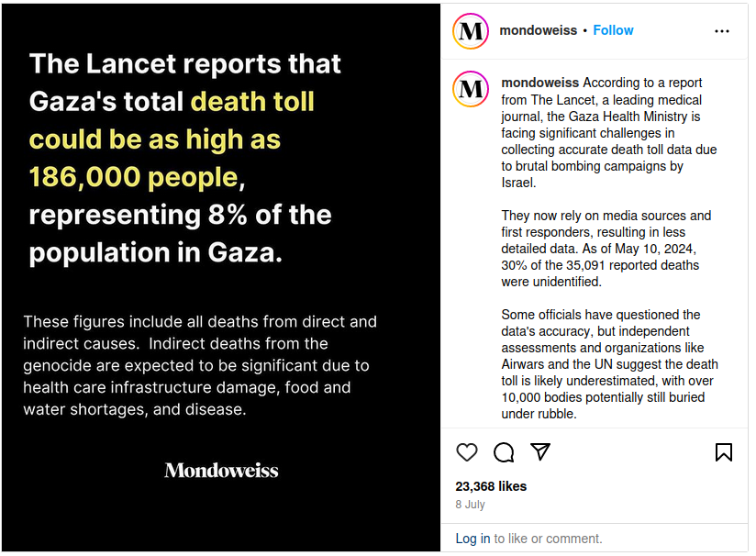This screenshot has width=756, height=556.
Task: View the 23,368 likes list
Action: coord(491,486)
